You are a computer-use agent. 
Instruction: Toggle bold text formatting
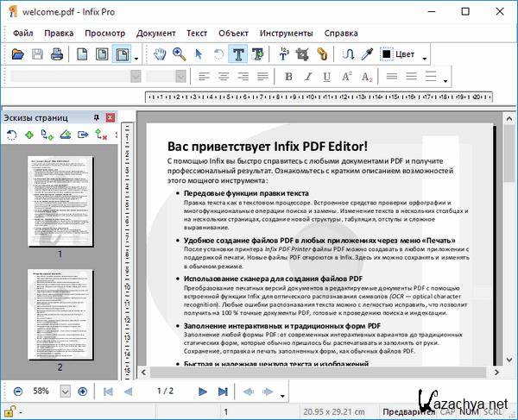tap(289, 77)
